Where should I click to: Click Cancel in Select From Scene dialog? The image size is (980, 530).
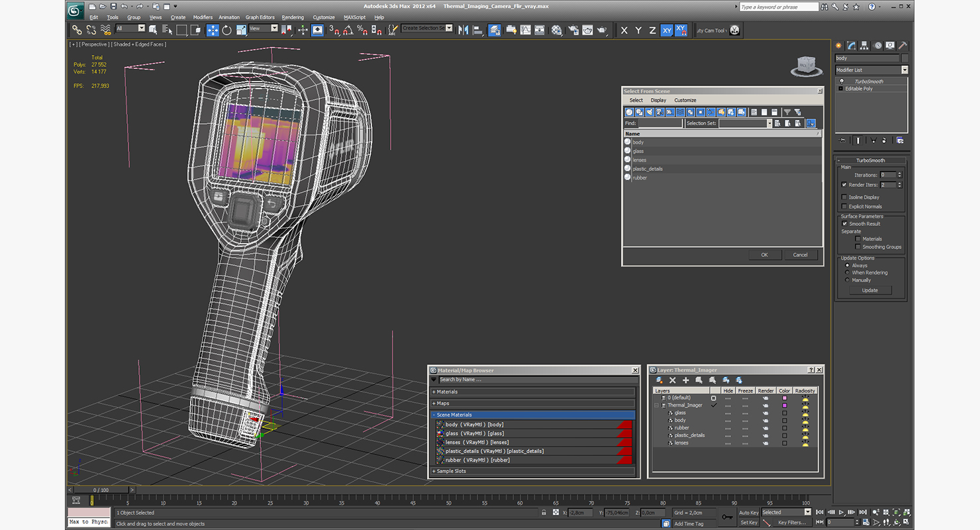pyautogui.click(x=801, y=254)
